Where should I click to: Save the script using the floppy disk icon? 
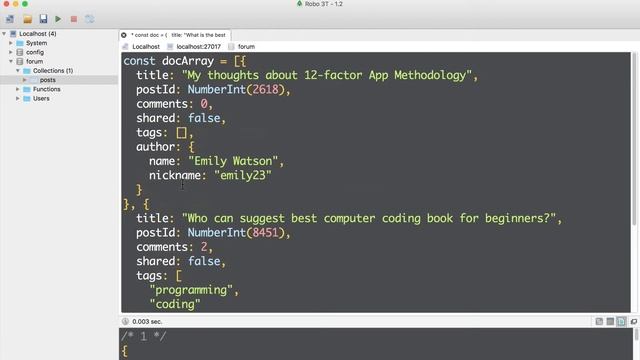coord(43,19)
